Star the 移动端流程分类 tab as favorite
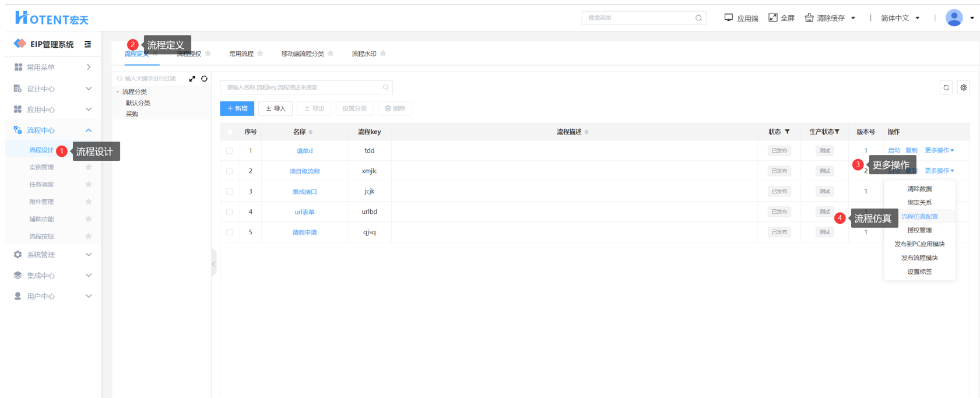This screenshot has height=398, width=980. (331, 54)
